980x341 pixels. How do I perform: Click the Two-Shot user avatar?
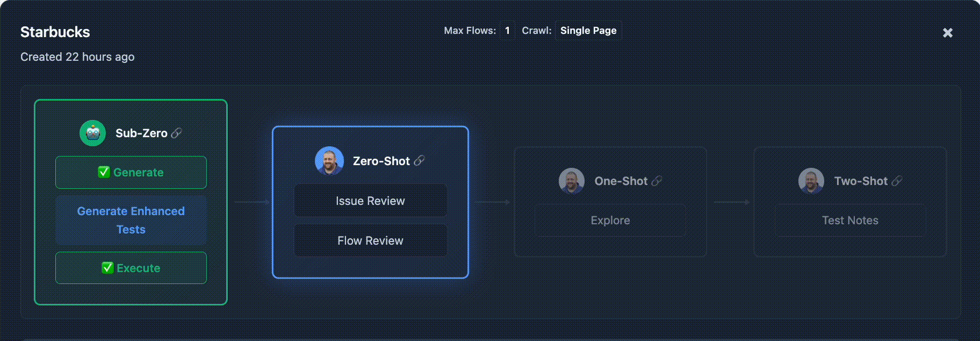[x=811, y=181]
